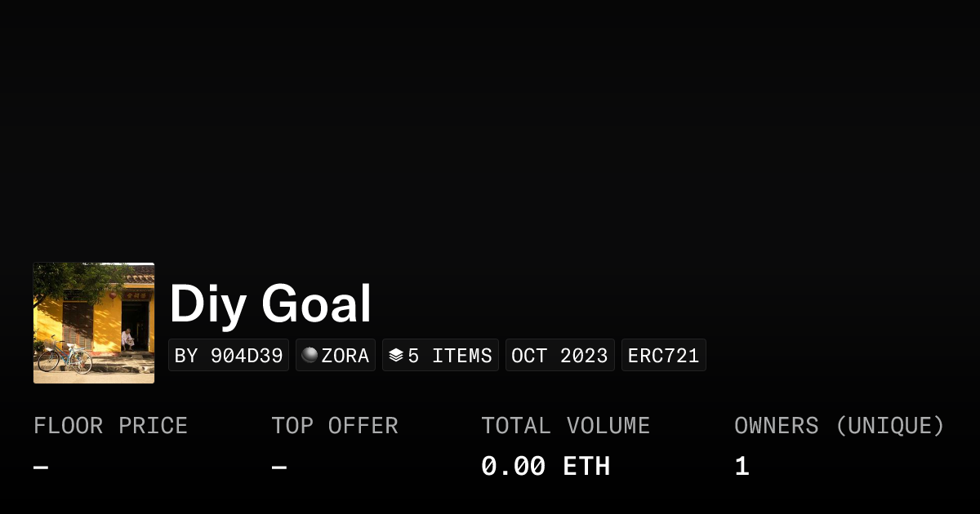Image resolution: width=980 pixels, height=514 pixels.
Task: Select the ZORA chain label text
Action: coord(345,356)
